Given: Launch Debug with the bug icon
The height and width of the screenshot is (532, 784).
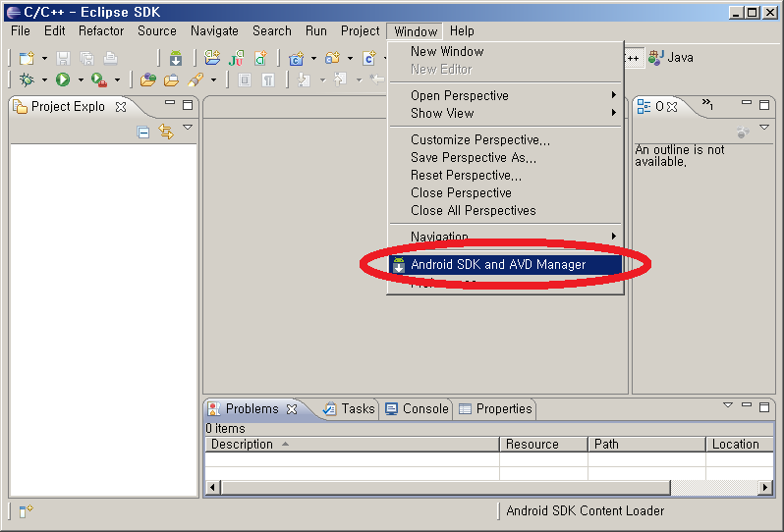Looking at the screenshot, I should [27, 80].
